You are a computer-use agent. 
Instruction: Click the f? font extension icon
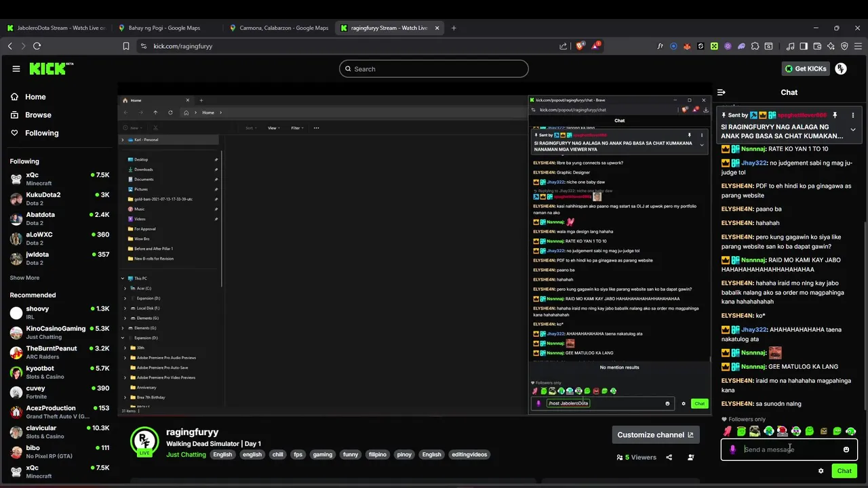(660, 46)
